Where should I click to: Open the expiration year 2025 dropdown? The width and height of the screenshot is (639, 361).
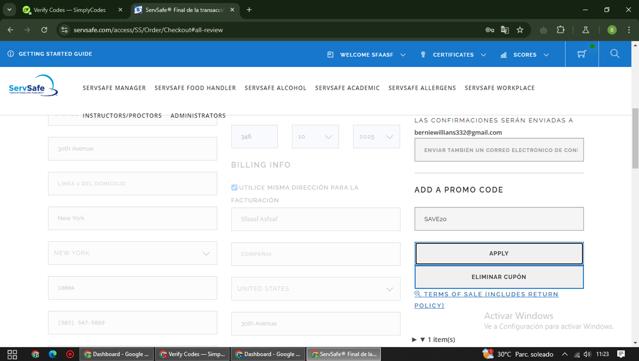click(x=376, y=136)
